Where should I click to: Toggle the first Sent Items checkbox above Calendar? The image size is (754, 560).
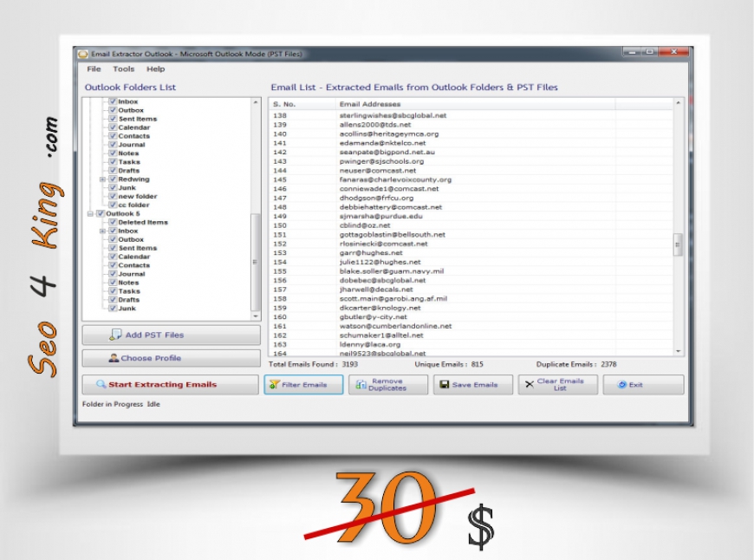(x=113, y=119)
